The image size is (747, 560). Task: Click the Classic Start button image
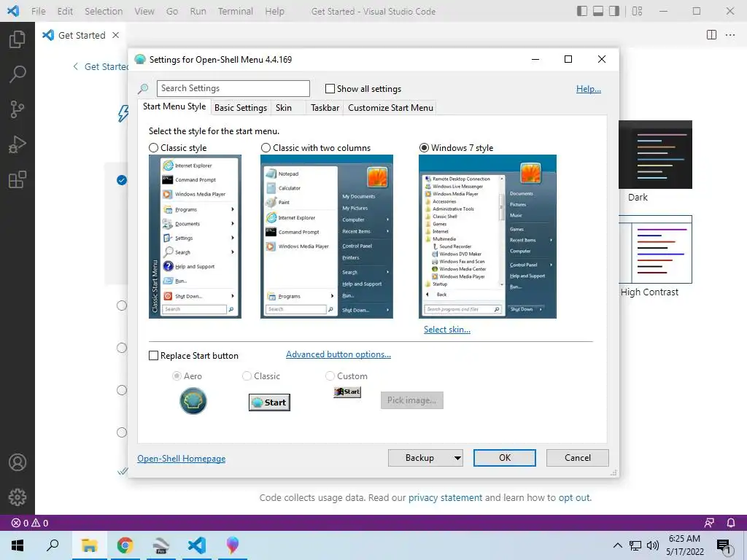(269, 402)
